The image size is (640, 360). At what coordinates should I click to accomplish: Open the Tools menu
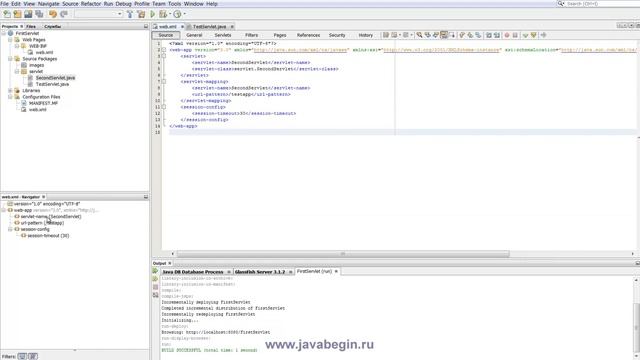pos(174,4)
